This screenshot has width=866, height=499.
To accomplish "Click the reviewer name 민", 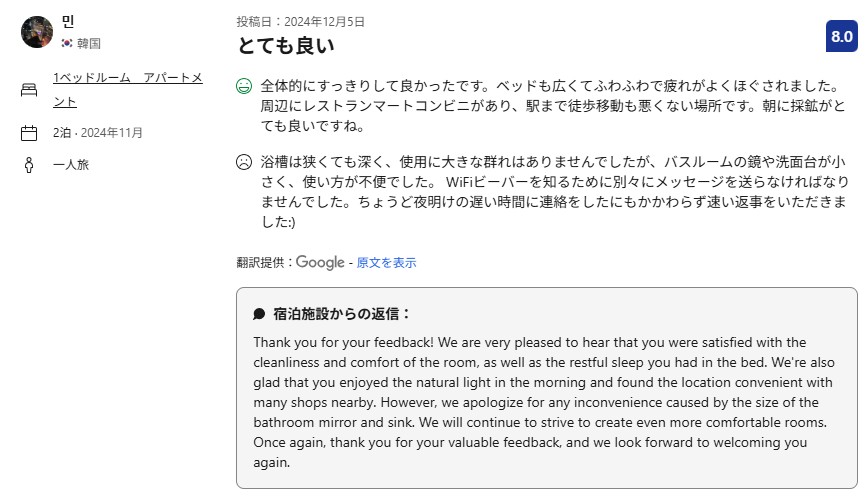I will click(68, 22).
